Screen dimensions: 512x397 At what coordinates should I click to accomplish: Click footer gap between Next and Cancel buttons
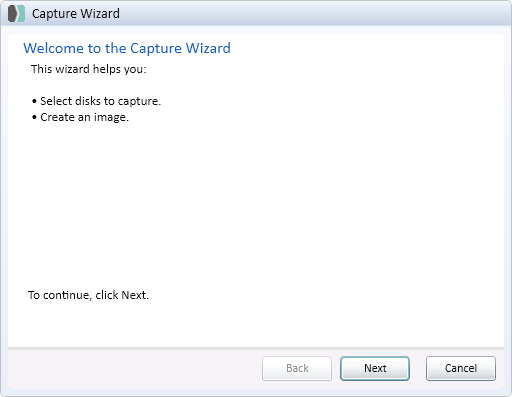tap(418, 368)
